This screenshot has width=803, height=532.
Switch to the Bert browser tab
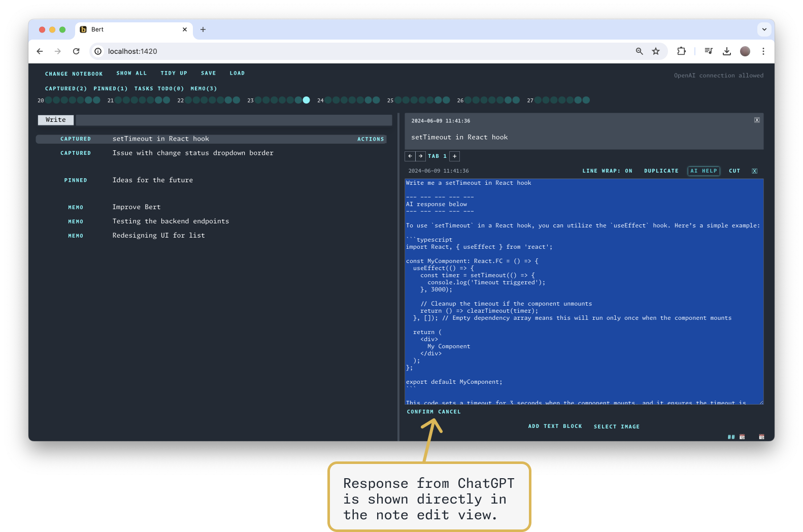click(134, 29)
